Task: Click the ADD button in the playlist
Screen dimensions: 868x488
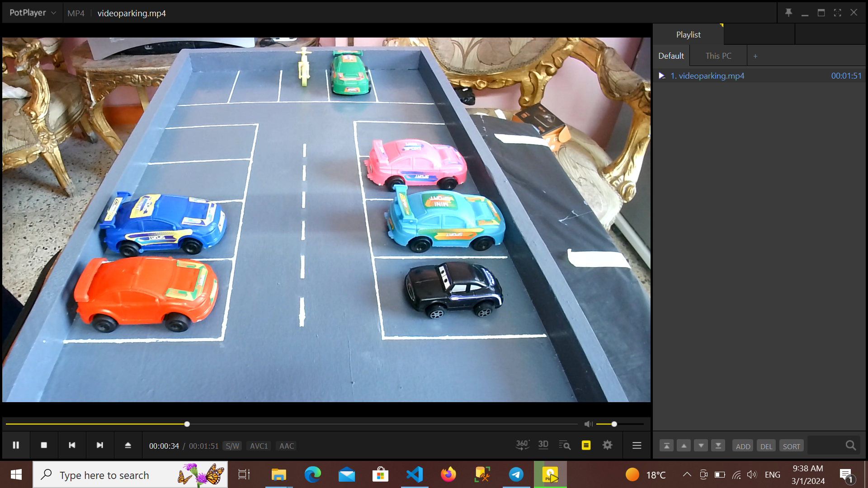Action: (743, 446)
